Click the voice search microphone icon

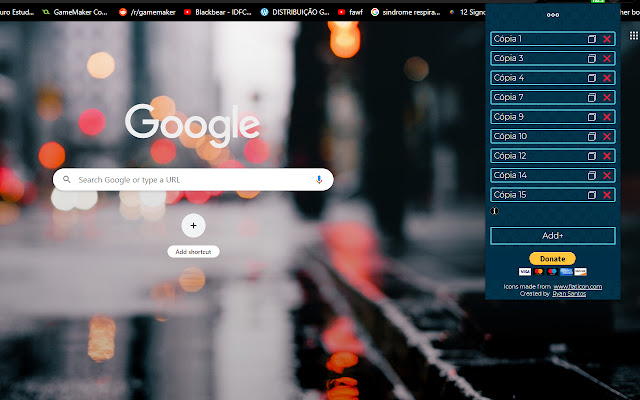[x=319, y=180]
